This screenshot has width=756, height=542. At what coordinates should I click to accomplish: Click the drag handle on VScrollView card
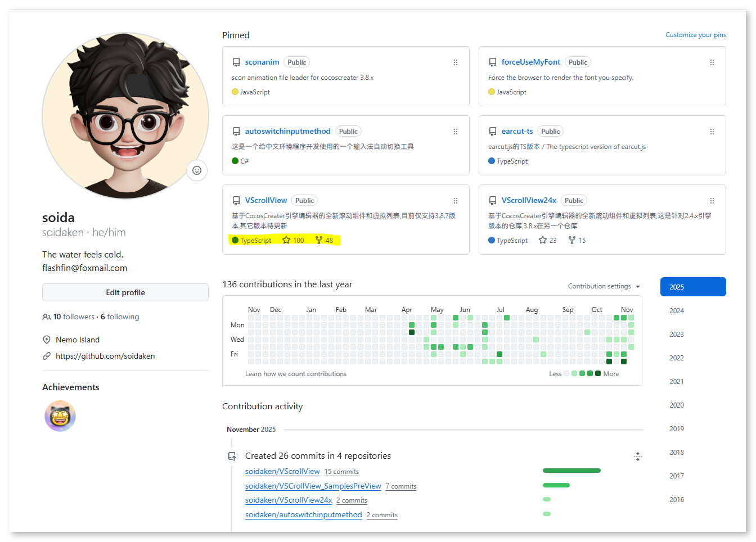(x=456, y=201)
